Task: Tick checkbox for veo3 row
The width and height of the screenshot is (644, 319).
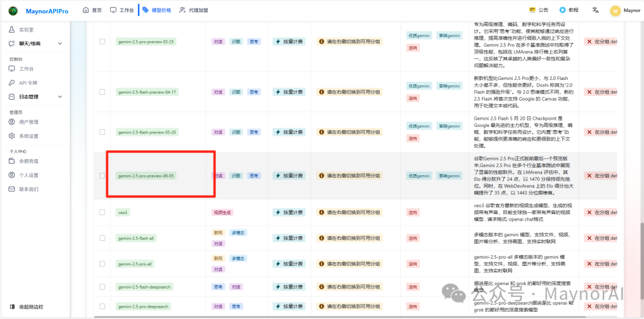Action: coord(103,212)
